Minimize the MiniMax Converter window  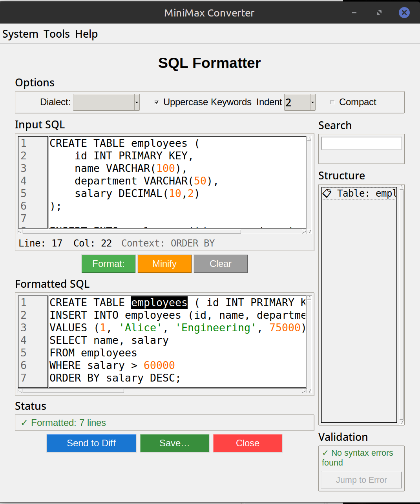pyautogui.click(x=354, y=13)
